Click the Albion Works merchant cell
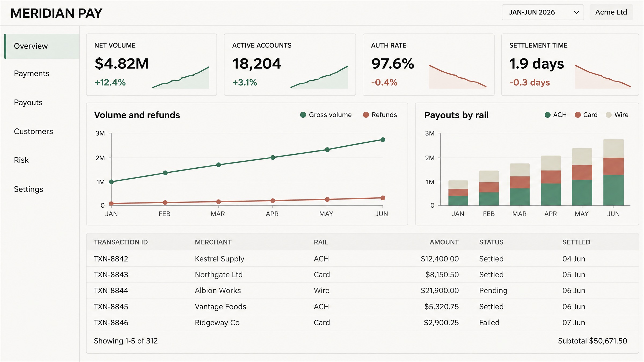 pos(218,290)
